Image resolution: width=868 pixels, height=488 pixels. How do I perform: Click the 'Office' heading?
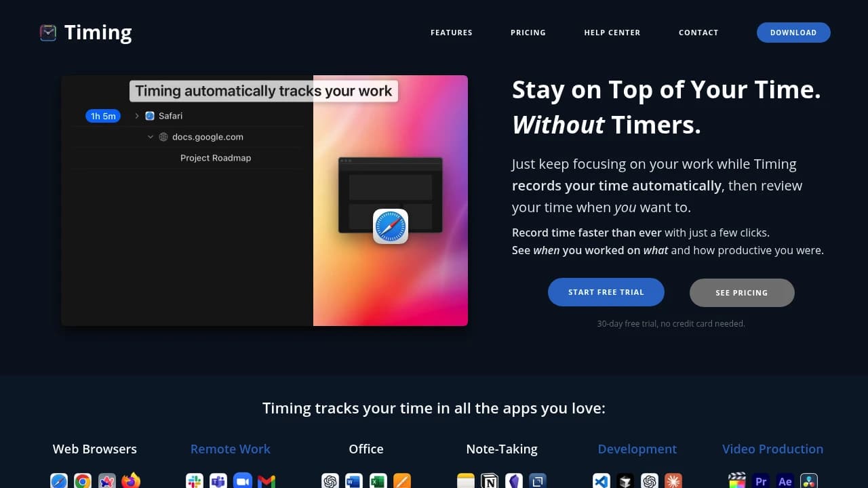(x=366, y=449)
